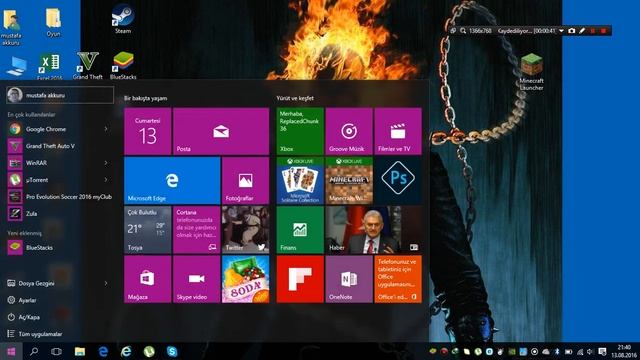Viewport: 640px width, 360px height.
Task: Click the Windows Start button
Action: (11, 351)
